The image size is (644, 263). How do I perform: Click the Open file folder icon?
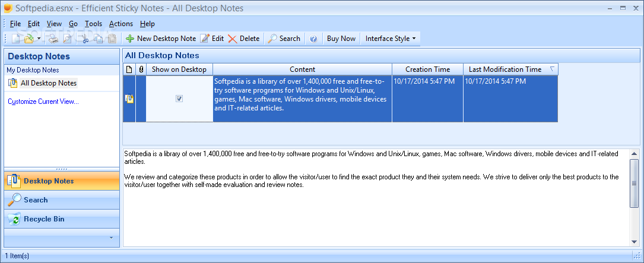click(28, 39)
